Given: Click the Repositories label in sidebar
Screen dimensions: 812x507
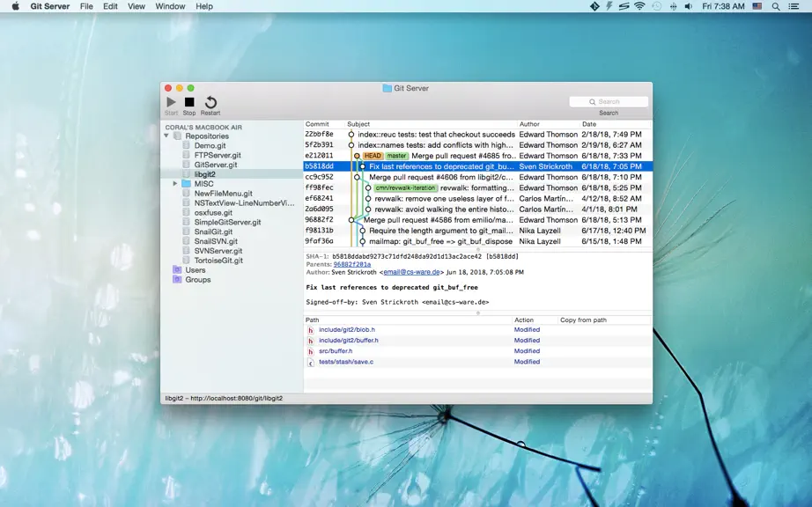Looking at the screenshot, I should coord(207,136).
